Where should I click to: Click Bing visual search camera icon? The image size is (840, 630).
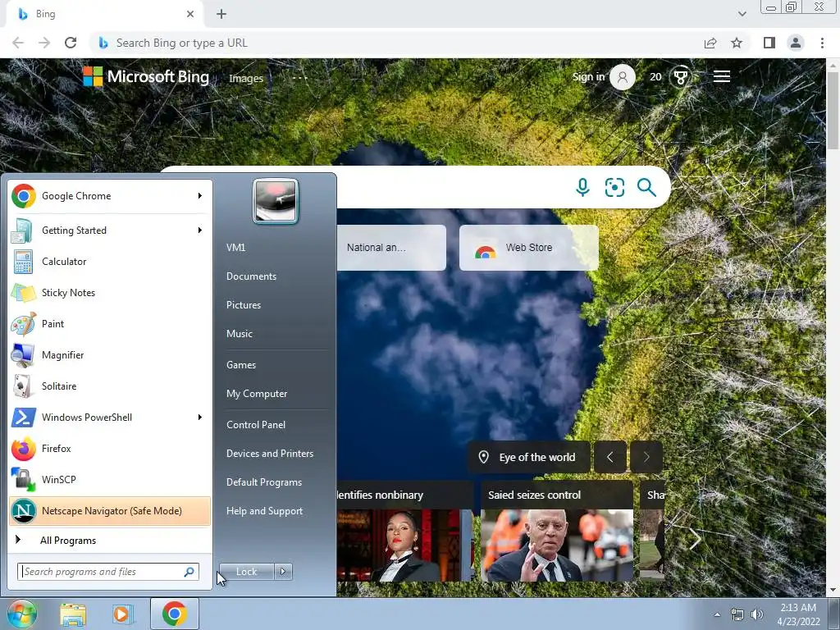click(614, 188)
